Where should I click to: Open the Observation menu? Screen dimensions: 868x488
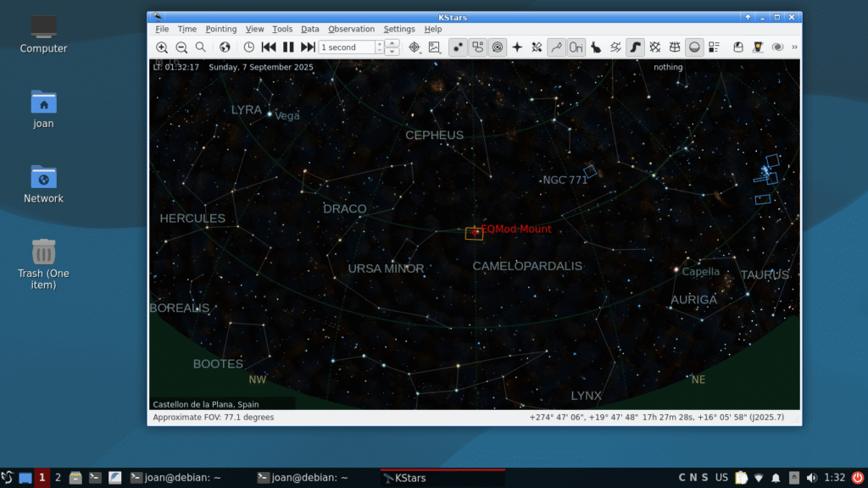(351, 29)
